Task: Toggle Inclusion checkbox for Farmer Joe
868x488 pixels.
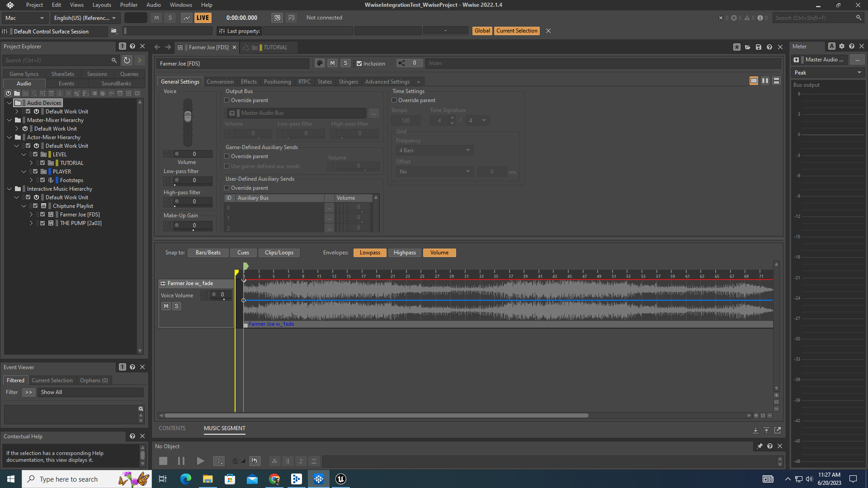Action: [x=359, y=64]
